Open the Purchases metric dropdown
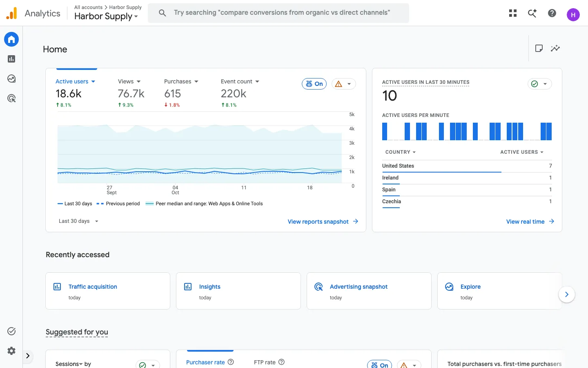Screen dimensions: 588x368 (181, 81)
